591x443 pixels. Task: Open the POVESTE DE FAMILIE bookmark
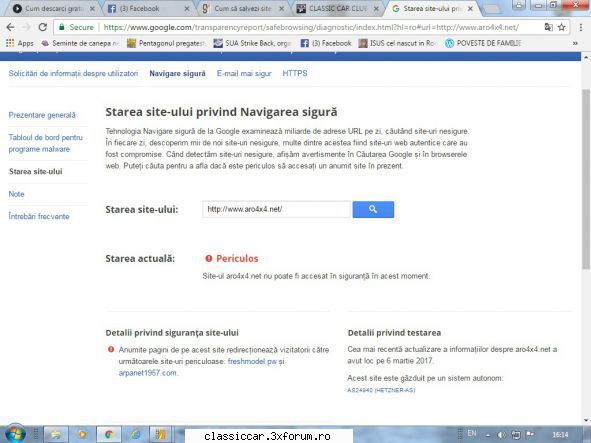pyautogui.click(x=483, y=43)
